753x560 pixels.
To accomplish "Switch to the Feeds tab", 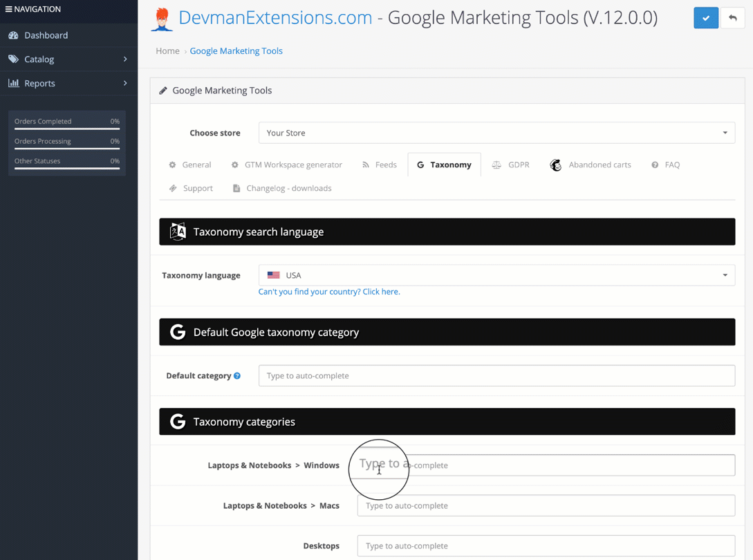I will pos(380,165).
